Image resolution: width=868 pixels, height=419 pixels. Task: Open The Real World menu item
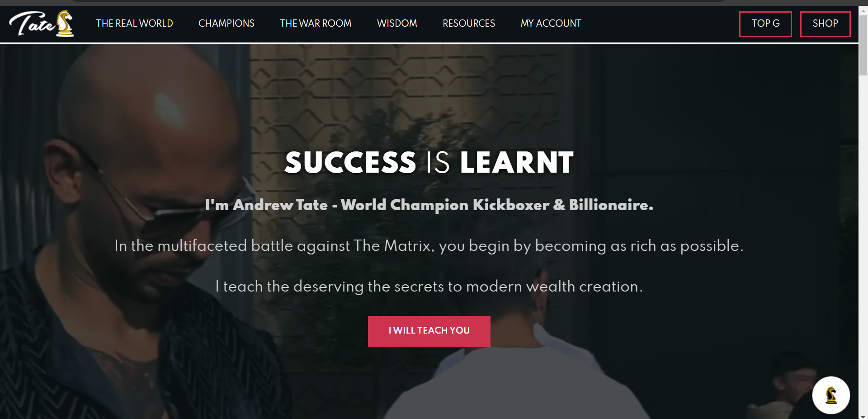pos(134,24)
